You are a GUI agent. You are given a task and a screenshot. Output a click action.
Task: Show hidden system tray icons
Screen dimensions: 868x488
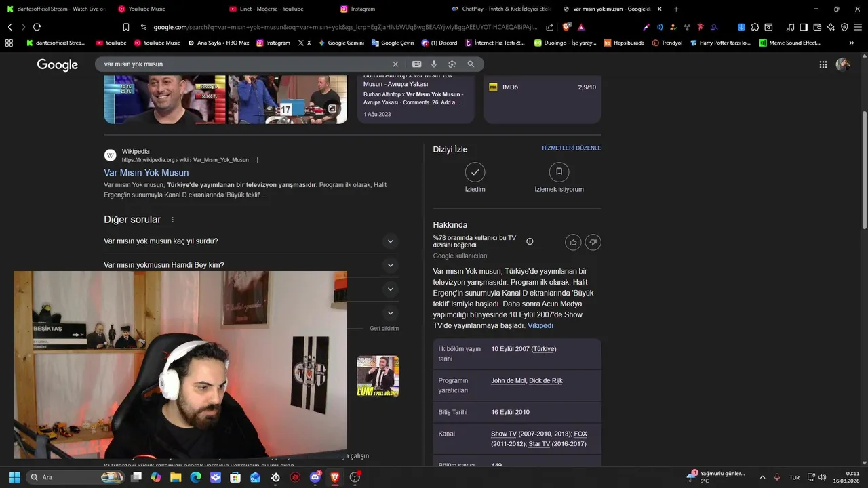(x=762, y=477)
